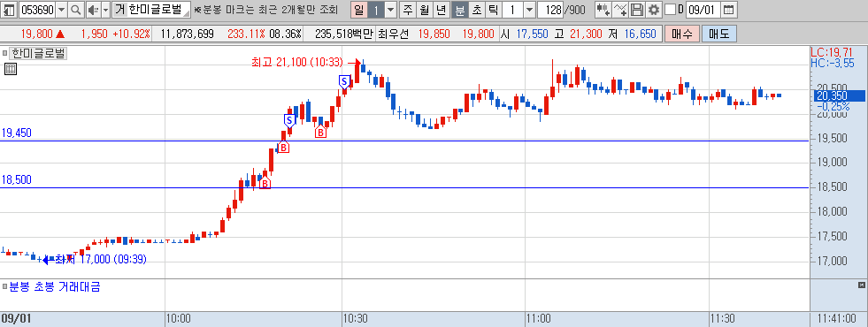Click the date input field 09/01
The height and width of the screenshot is (327, 868).
703,10
